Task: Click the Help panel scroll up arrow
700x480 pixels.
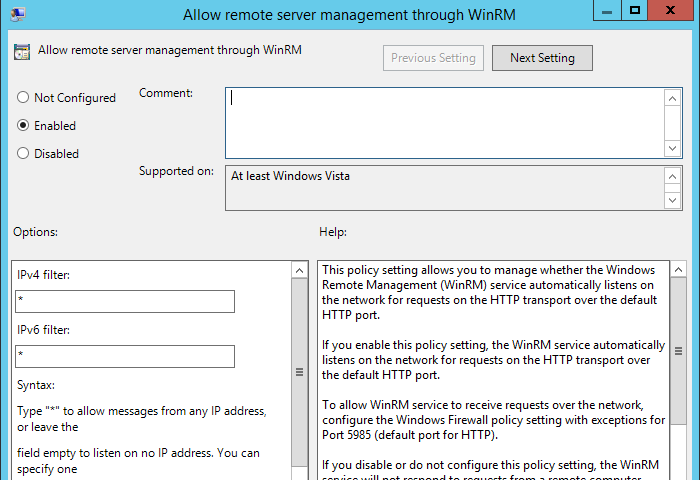Action: coord(679,270)
